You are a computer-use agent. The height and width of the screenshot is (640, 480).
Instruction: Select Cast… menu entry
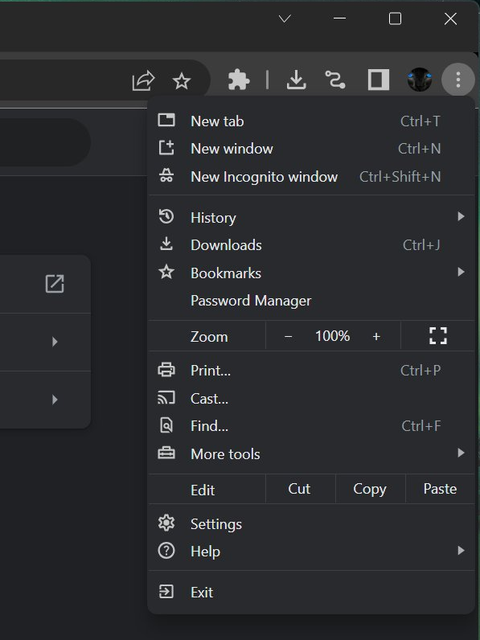pos(311,398)
